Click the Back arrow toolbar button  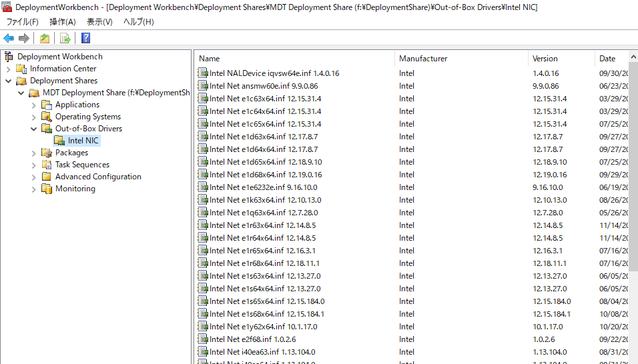pos(9,38)
